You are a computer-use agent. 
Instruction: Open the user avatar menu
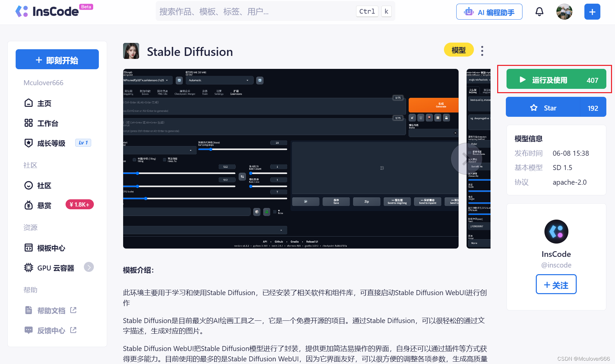[564, 12]
